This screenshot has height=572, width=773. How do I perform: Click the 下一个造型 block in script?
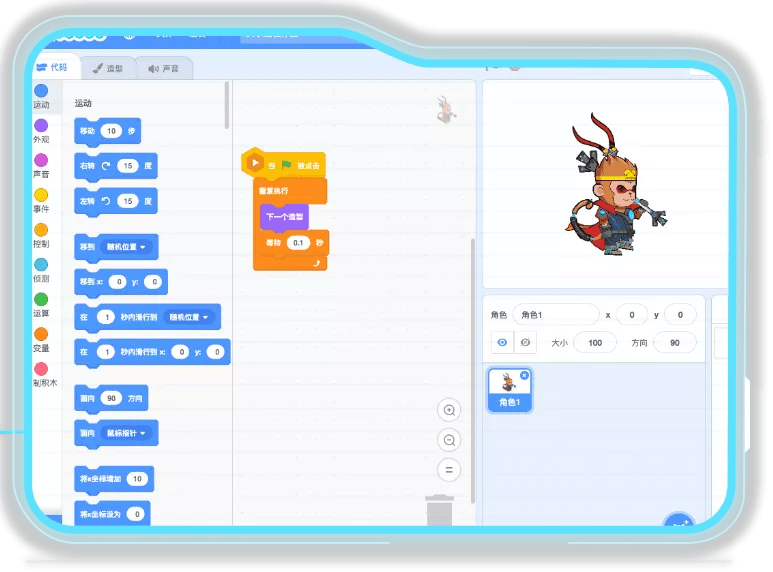[x=284, y=216]
